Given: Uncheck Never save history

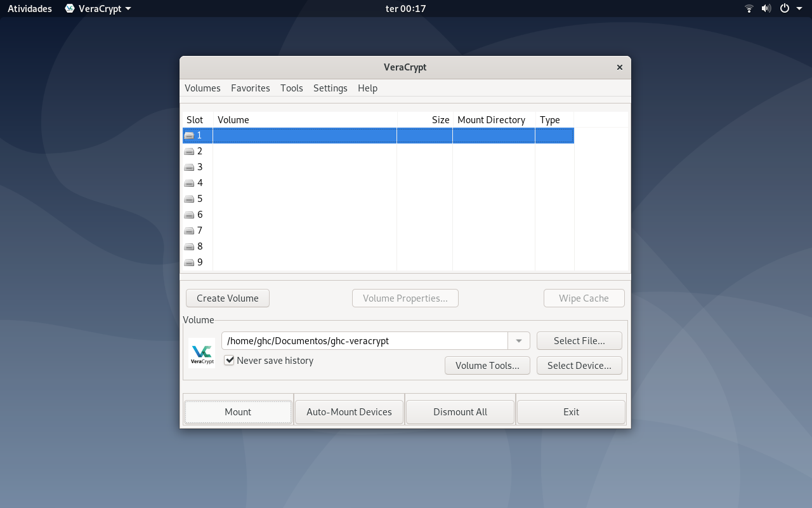Looking at the screenshot, I should coord(230,360).
